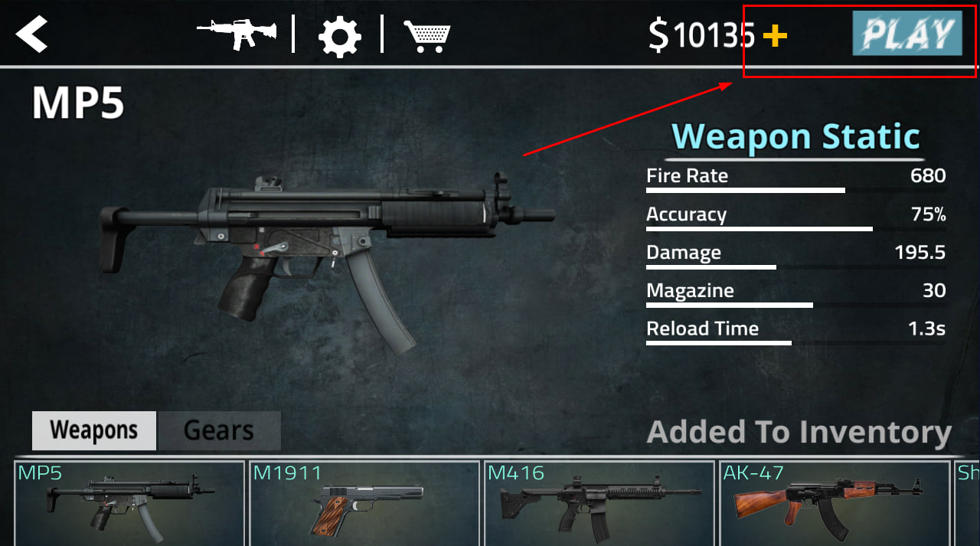Select the MP5 weapon card
This screenshot has height=546, width=980.
tap(129, 503)
